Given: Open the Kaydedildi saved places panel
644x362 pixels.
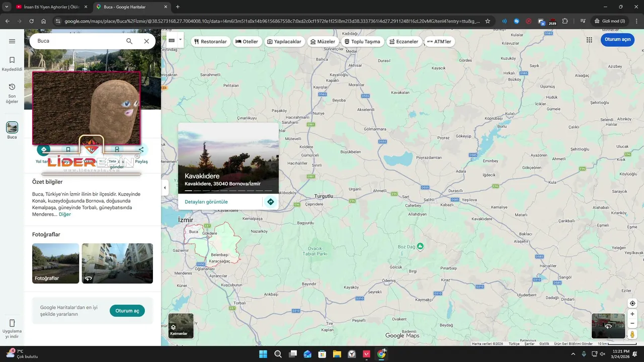Looking at the screenshot, I should pos(12,64).
